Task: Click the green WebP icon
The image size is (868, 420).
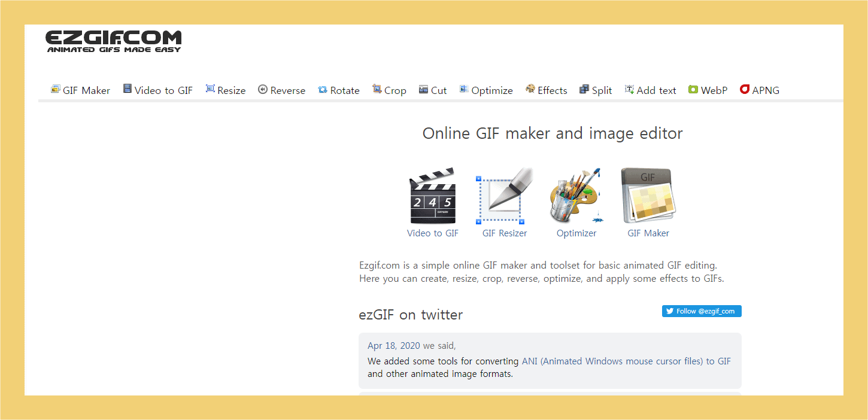Action: (x=693, y=89)
